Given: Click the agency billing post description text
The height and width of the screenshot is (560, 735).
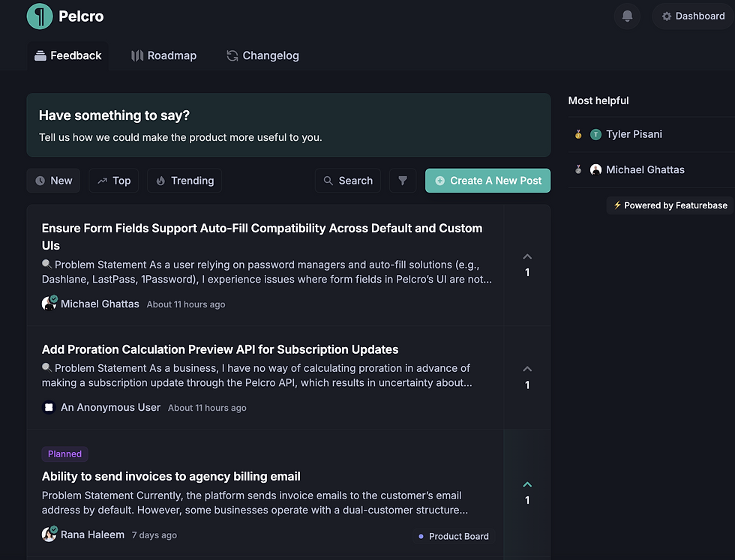Looking at the screenshot, I should point(255,502).
